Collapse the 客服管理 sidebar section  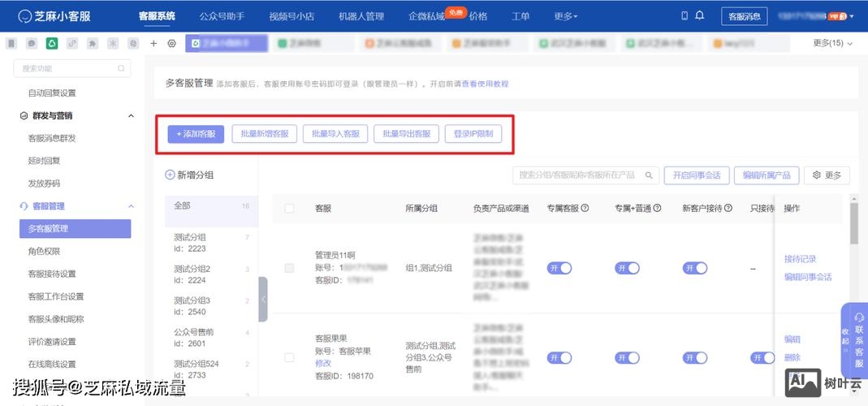coord(132,206)
